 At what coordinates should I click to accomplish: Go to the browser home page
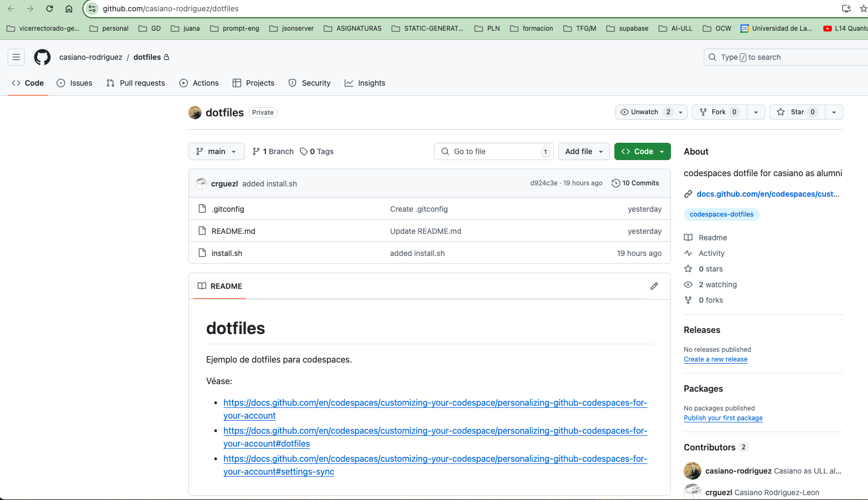pos(69,9)
